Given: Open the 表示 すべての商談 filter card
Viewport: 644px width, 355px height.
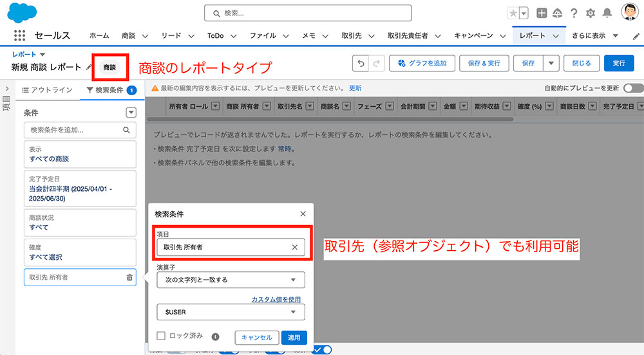Looking at the screenshot, I should (80, 154).
